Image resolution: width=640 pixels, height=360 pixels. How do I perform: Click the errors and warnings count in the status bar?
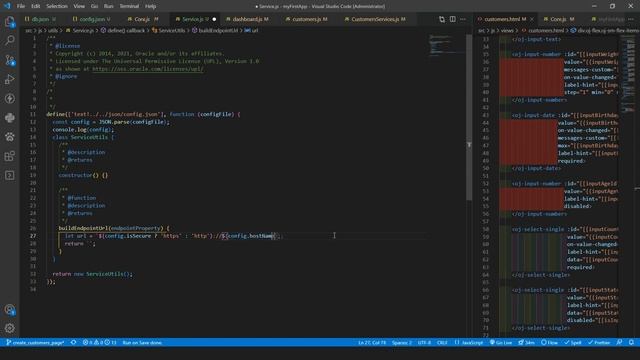99,342
